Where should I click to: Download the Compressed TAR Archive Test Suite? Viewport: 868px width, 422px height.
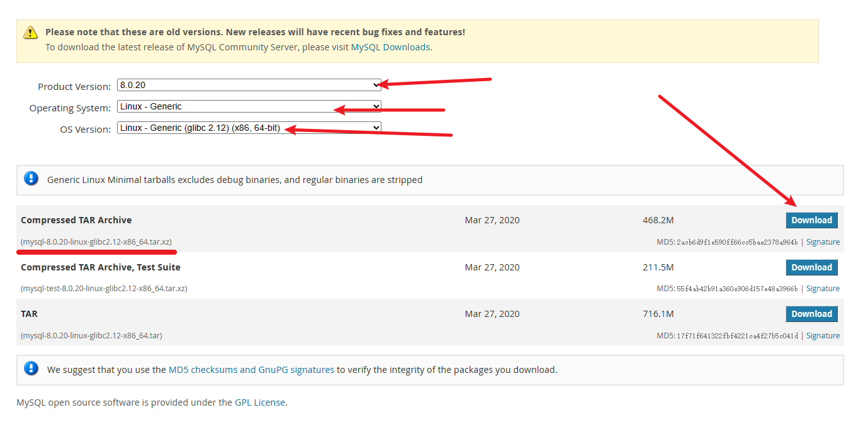point(811,267)
